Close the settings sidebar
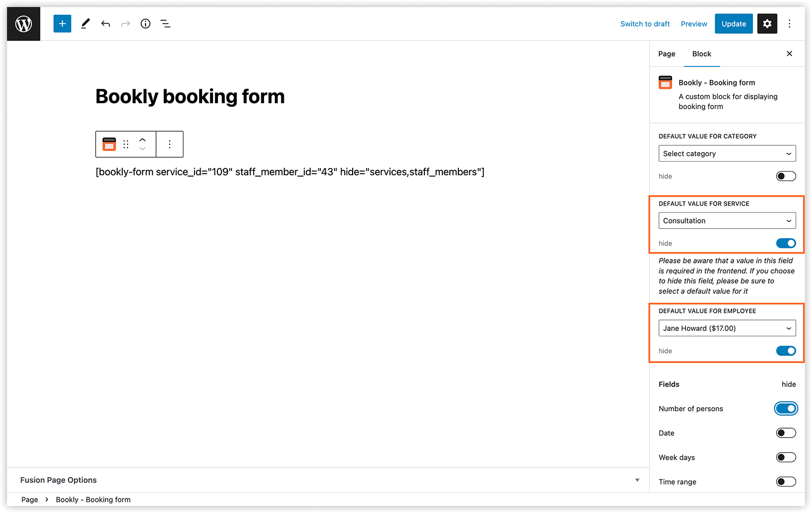Screen dimensions: 812x513 pyautogui.click(x=790, y=53)
